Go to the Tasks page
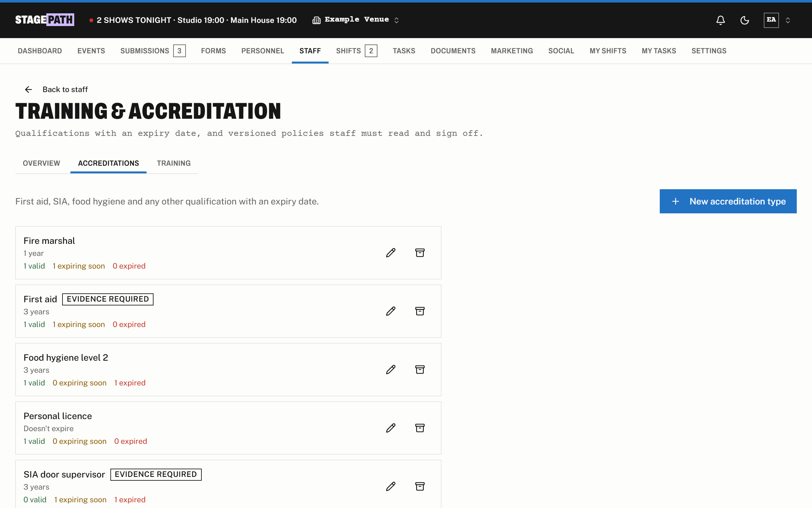812x508 pixels. coord(404,51)
